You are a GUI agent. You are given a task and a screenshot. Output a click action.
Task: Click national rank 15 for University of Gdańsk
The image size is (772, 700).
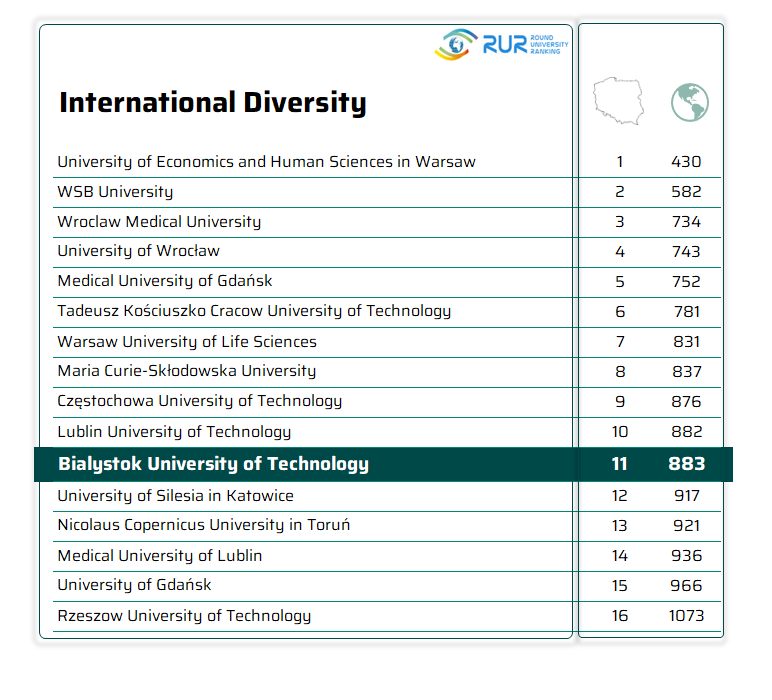click(620, 586)
